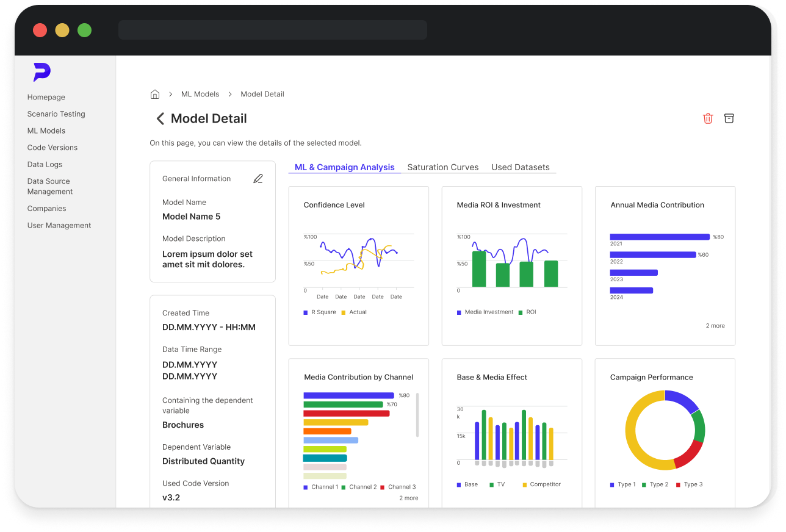Open the Used Datasets tab
Image resolution: width=786 pixels, height=532 pixels.
[x=520, y=167]
